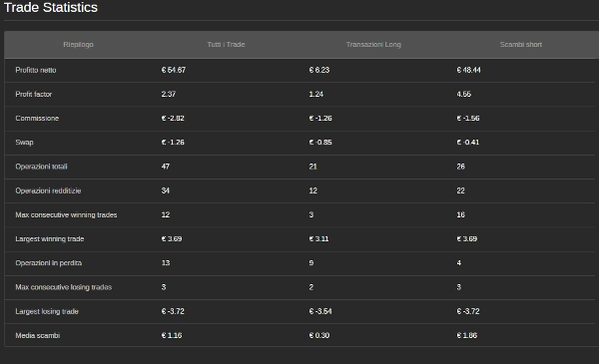The width and height of the screenshot is (599, 364).
Task: Select short total operations value 26
Action: [x=460, y=167]
